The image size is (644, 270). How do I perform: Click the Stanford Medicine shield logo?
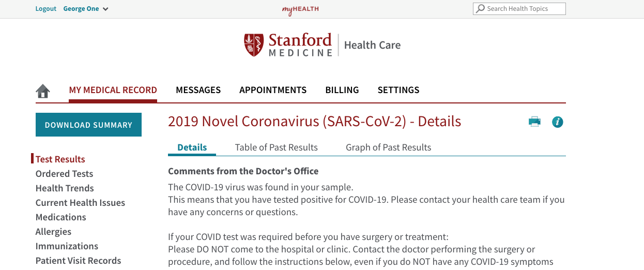(254, 45)
